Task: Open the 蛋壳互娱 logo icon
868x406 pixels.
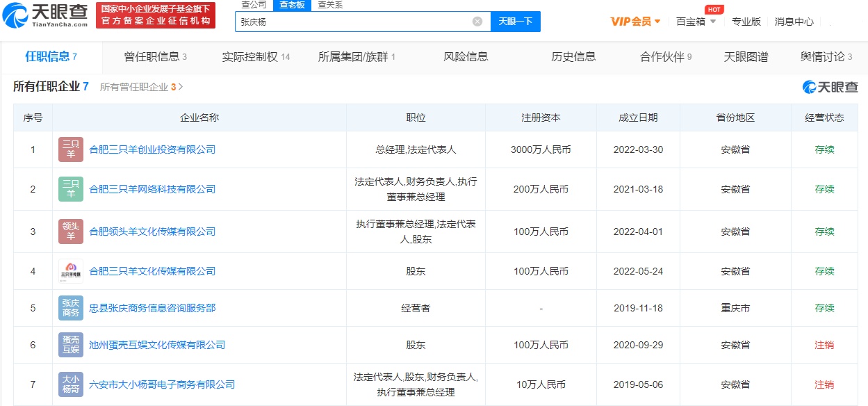Action: pos(71,345)
